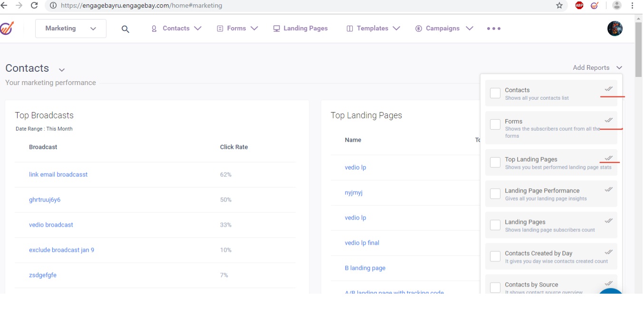Open the Campaigns navigation menu
Viewport: 644px width, 325px height.
[444, 29]
